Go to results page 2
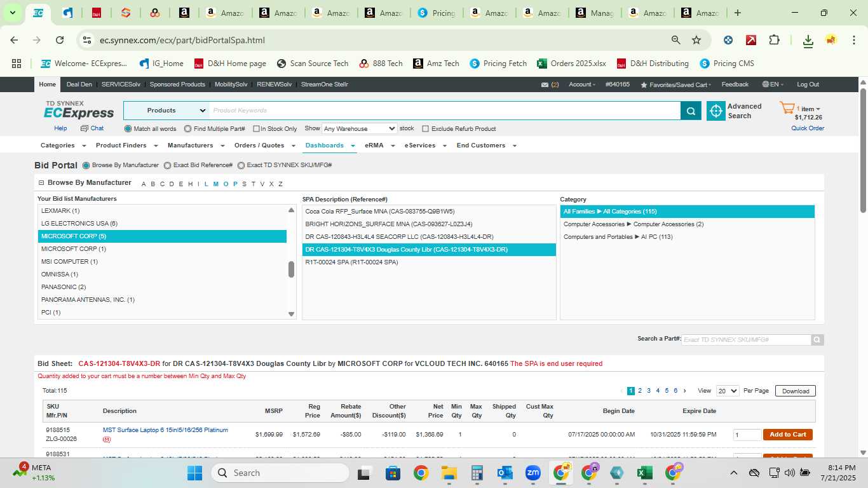Image resolution: width=868 pixels, height=488 pixels. [640, 391]
